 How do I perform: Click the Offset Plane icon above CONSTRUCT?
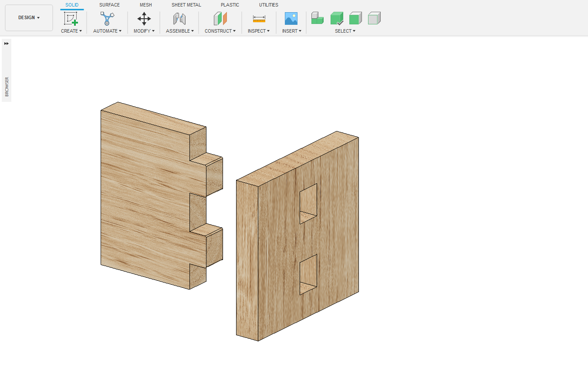220,18
